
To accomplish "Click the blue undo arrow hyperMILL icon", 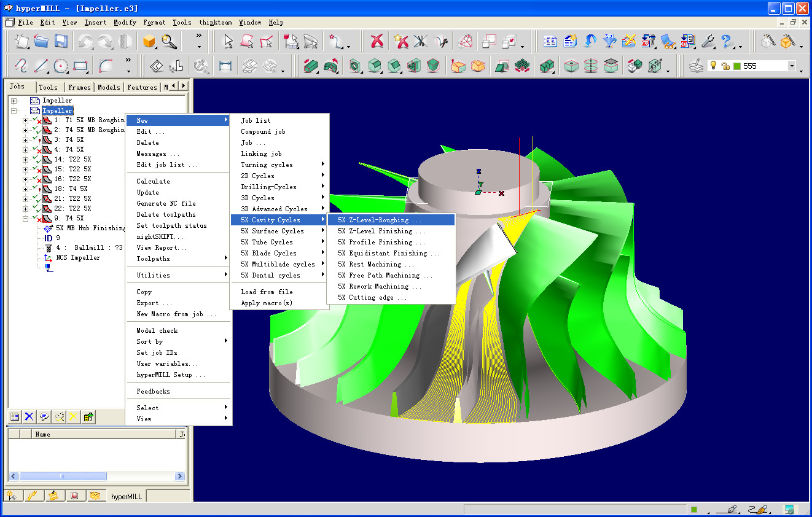I will (x=590, y=41).
